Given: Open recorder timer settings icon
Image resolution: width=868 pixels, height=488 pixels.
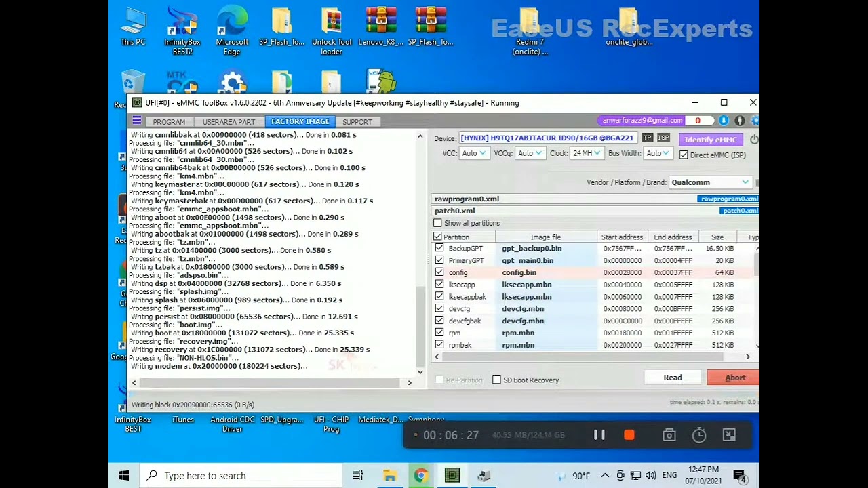Looking at the screenshot, I should click(x=699, y=435).
